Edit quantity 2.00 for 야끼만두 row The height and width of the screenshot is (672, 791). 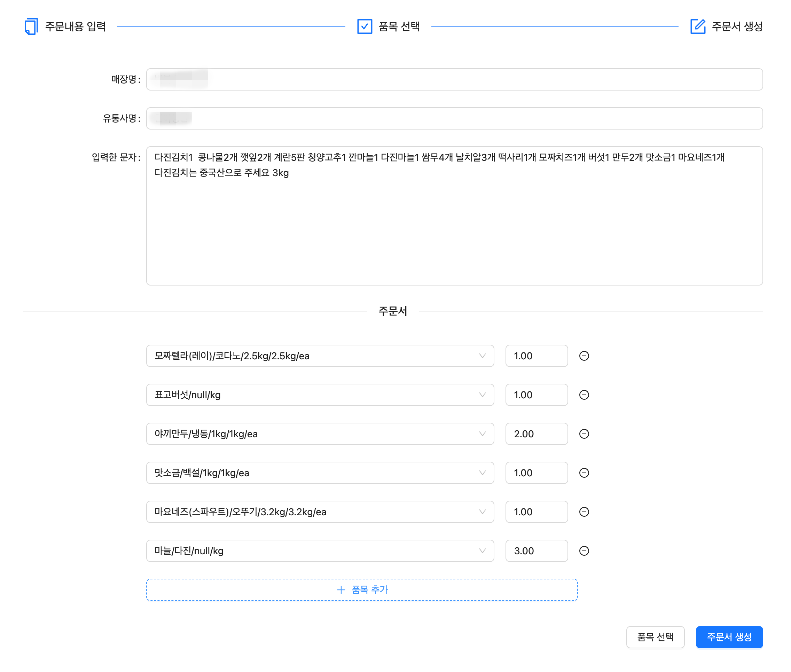coord(536,433)
